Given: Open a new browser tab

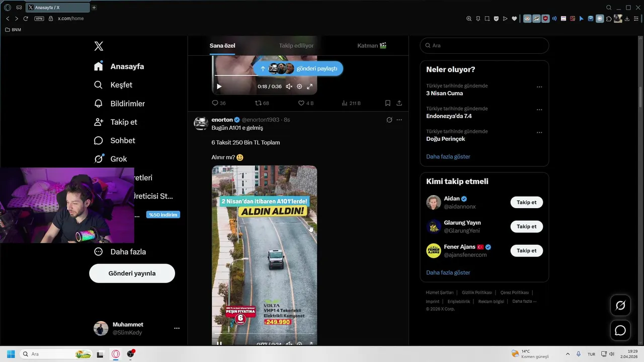Looking at the screenshot, I should coord(94,8).
